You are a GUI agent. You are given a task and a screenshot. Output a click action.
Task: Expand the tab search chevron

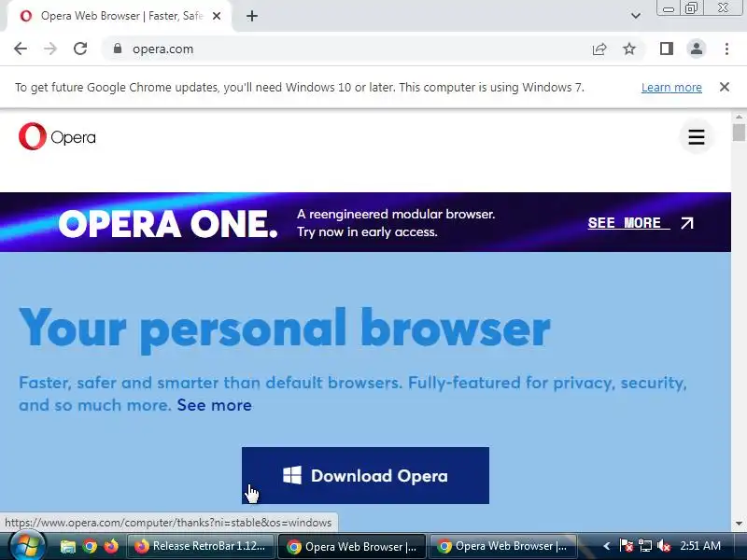636,16
